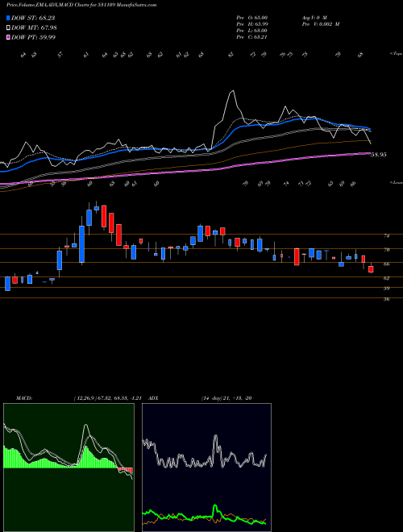Click the white price line peak in EMA chart

coord(232,91)
